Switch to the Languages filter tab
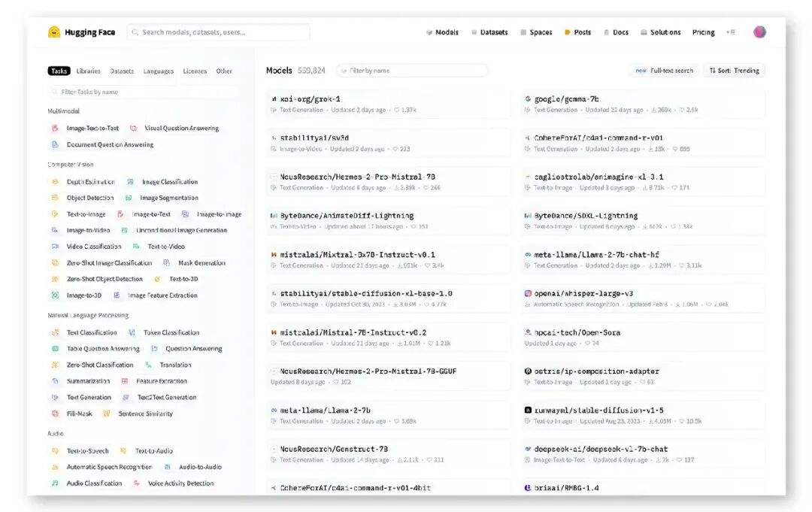 (159, 71)
